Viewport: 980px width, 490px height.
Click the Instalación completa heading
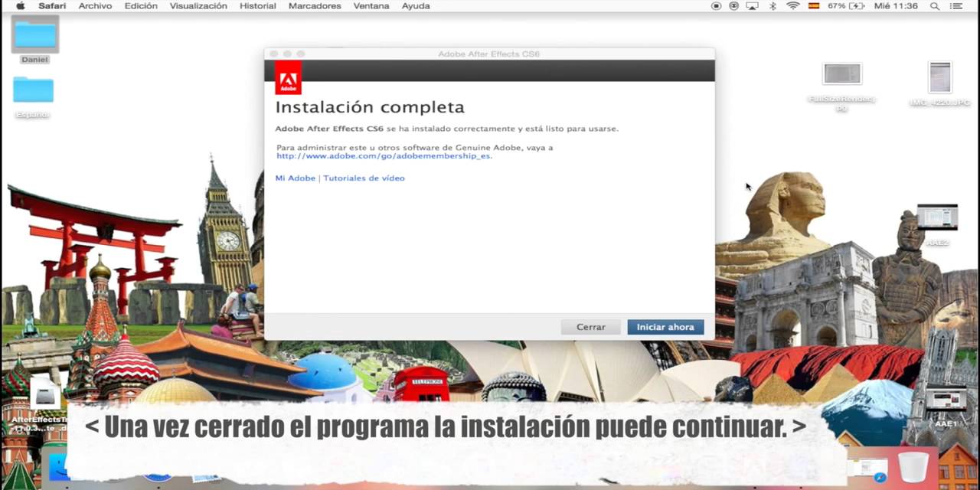(370, 107)
